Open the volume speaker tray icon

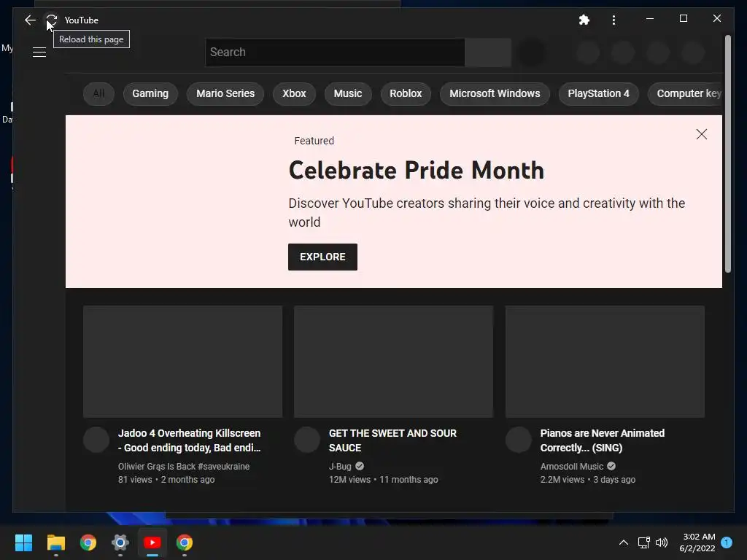[x=662, y=542]
